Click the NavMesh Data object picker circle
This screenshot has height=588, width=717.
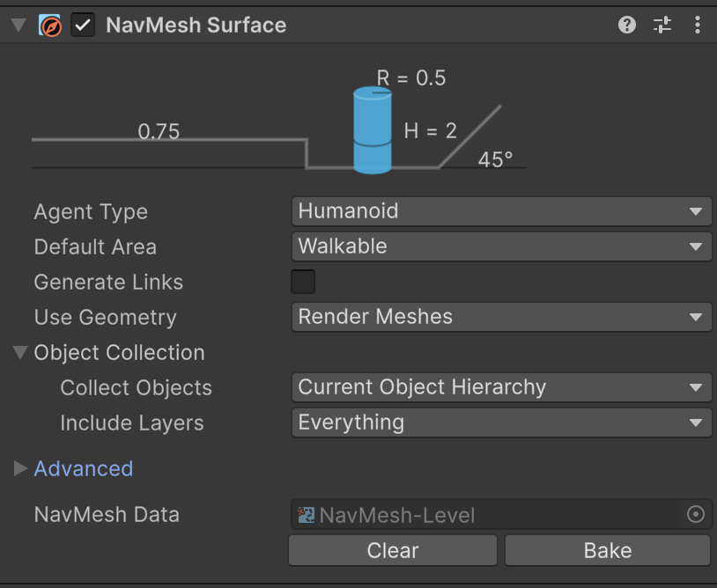coord(696,515)
